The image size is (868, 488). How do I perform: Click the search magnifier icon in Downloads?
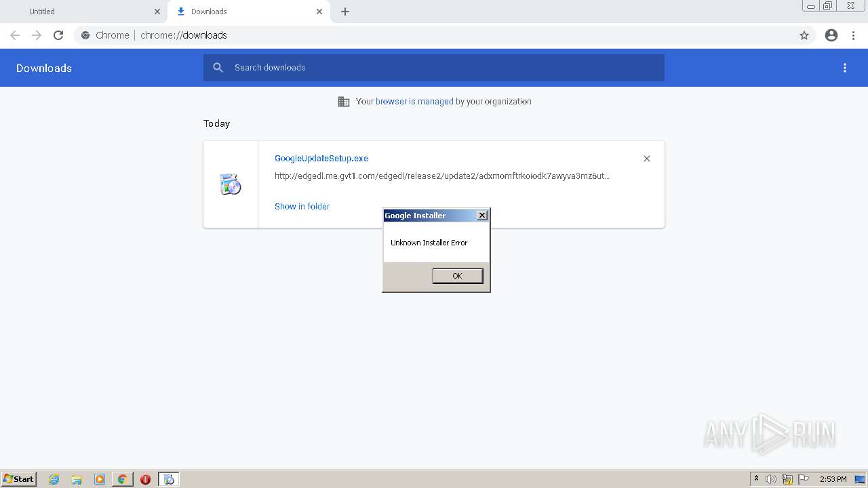(218, 68)
